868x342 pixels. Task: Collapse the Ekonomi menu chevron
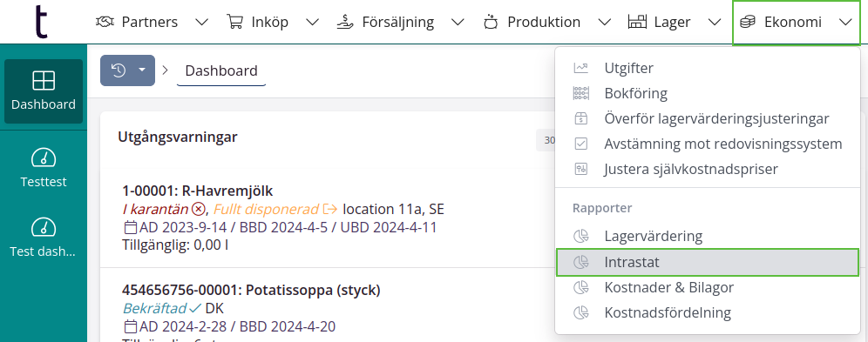click(844, 22)
